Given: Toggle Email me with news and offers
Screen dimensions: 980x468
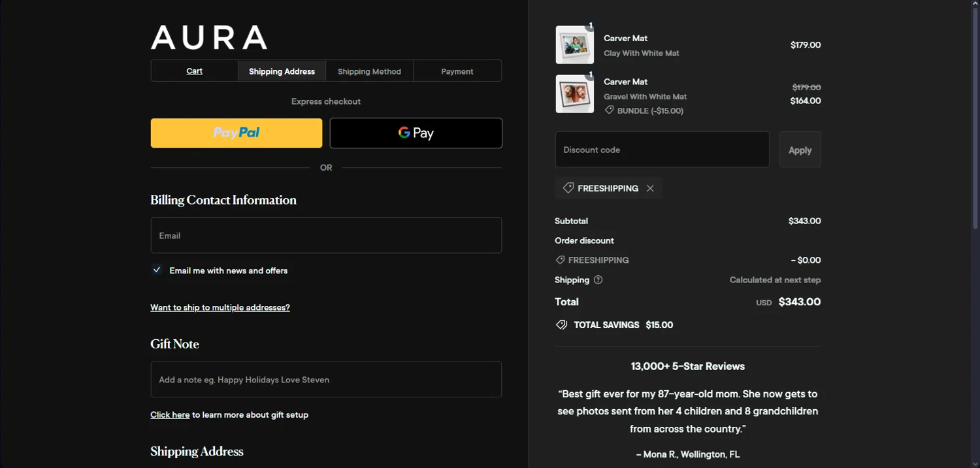Looking at the screenshot, I should 157,270.
